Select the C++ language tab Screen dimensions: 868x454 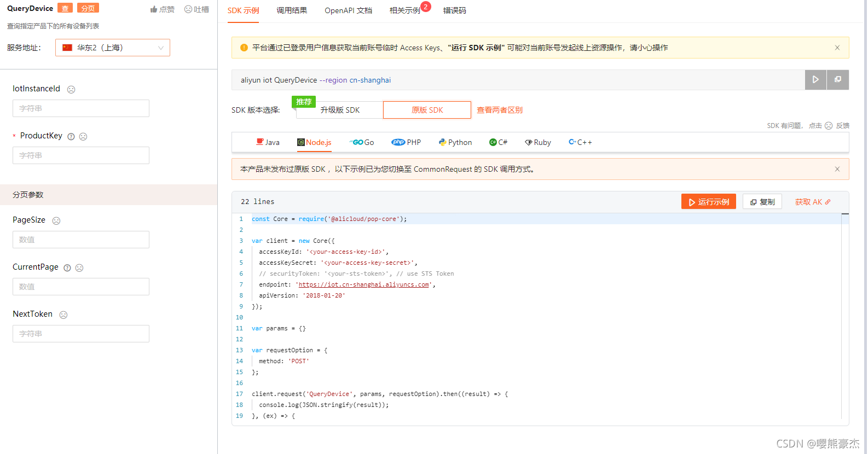(x=580, y=142)
